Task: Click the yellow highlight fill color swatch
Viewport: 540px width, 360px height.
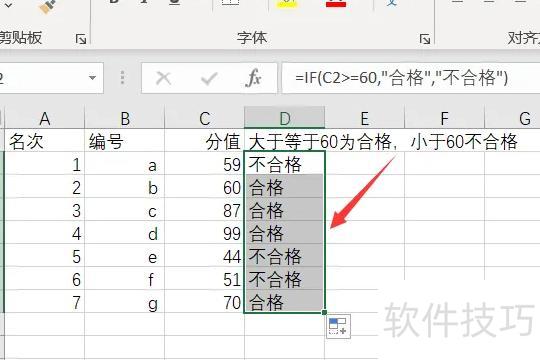Action: pos(286,3)
